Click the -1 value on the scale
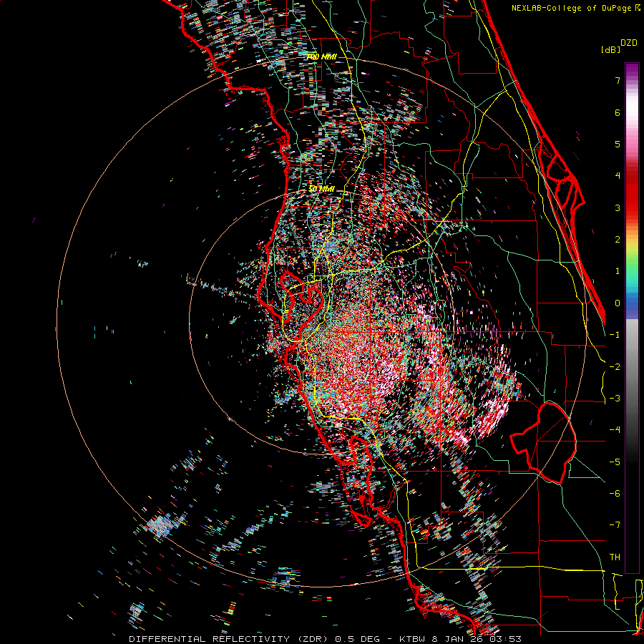Viewport: 644px width, 644px height. tap(615, 335)
